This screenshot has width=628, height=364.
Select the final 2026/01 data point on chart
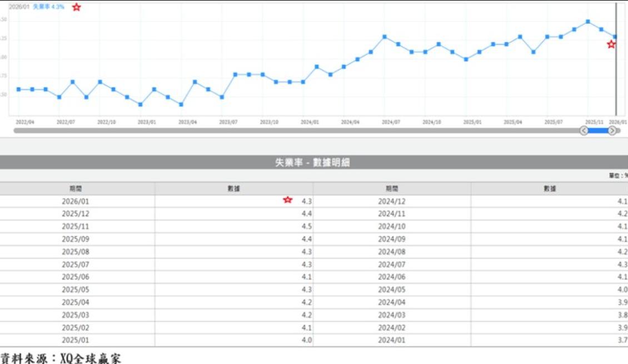coord(615,37)
